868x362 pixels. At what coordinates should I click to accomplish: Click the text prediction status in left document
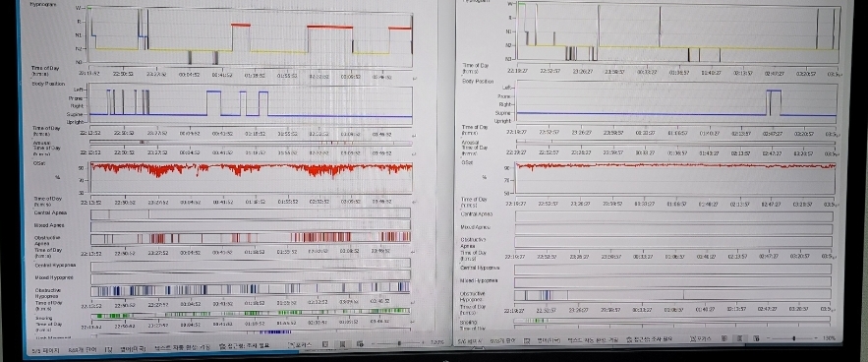(182, 347)
